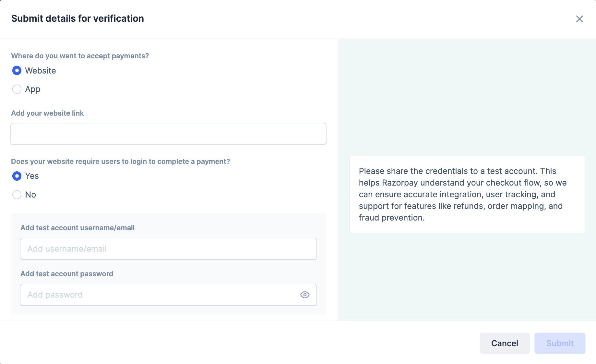
Task: Focus the website link input field
Action: 168,134
